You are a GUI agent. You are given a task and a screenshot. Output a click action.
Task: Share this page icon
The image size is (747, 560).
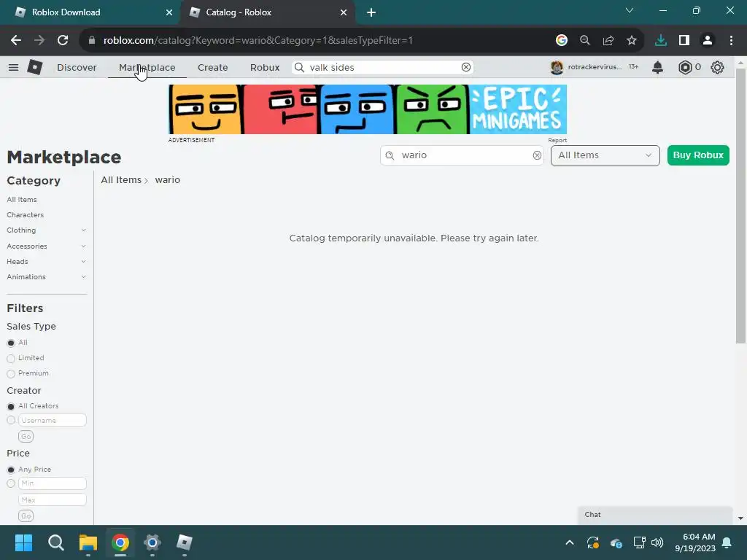[x=608, y=41]
